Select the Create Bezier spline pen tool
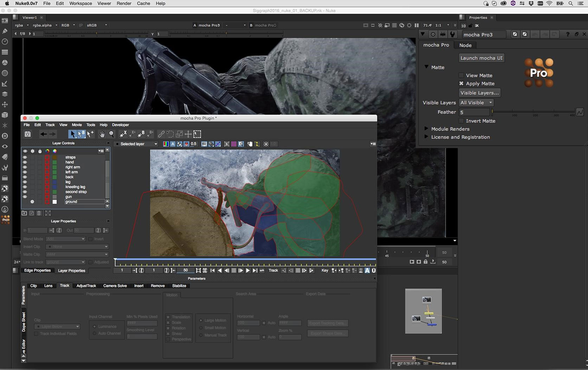This screenshot has height=370, width=588. (141, 134)
